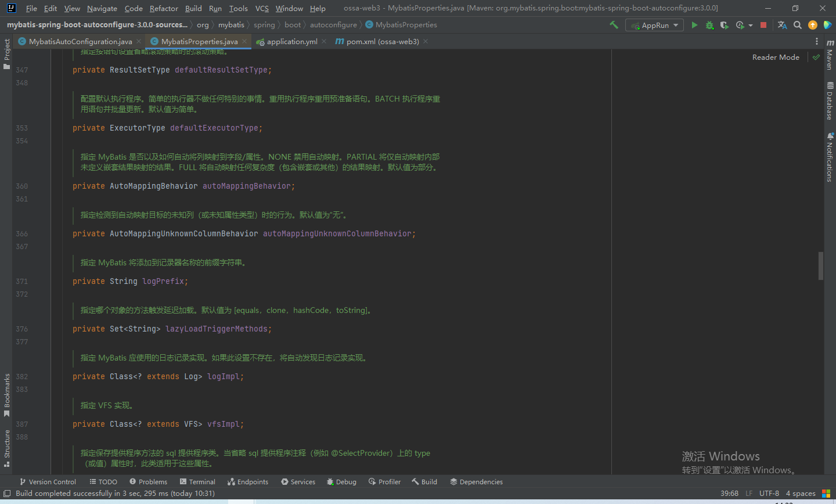Switch to MybatisAutoConfiguration.java tab

tap(80, 41)
